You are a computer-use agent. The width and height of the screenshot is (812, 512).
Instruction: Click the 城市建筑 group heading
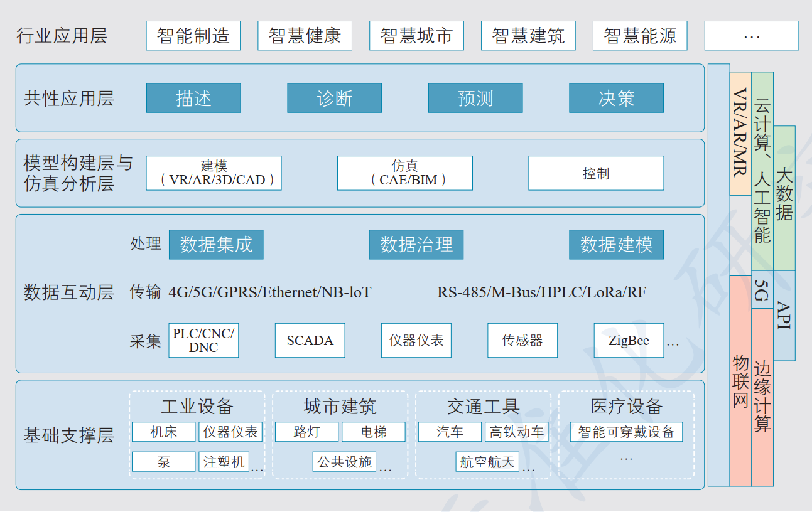coord(340,407)
